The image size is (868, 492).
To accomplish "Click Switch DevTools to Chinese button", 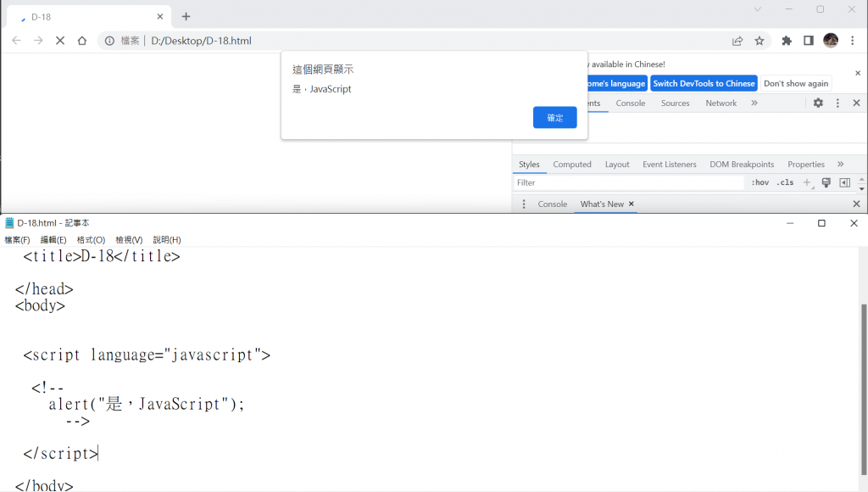I will coord(704,83).
